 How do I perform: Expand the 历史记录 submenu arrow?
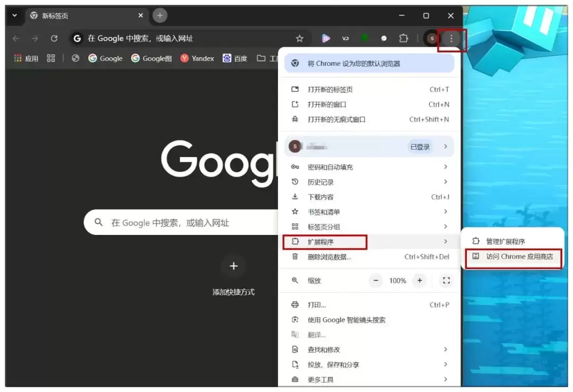(x=446, y=182)
